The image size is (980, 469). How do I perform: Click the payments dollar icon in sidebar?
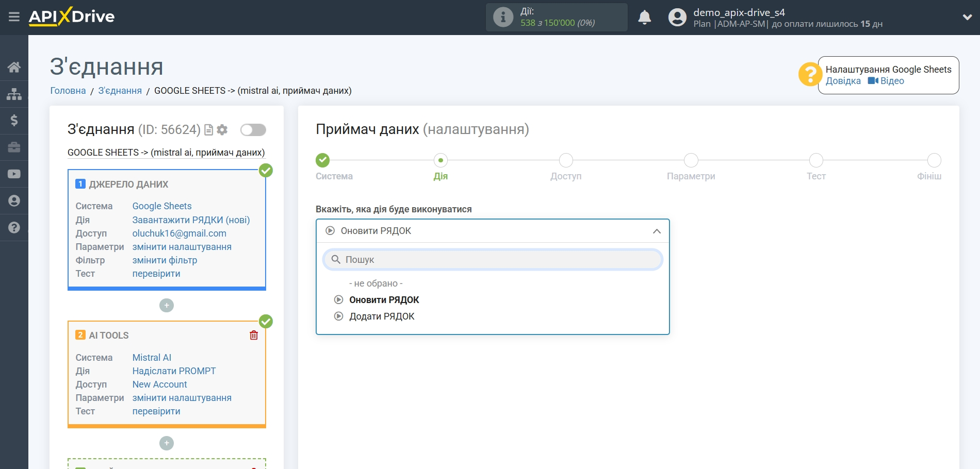point(14,120)
